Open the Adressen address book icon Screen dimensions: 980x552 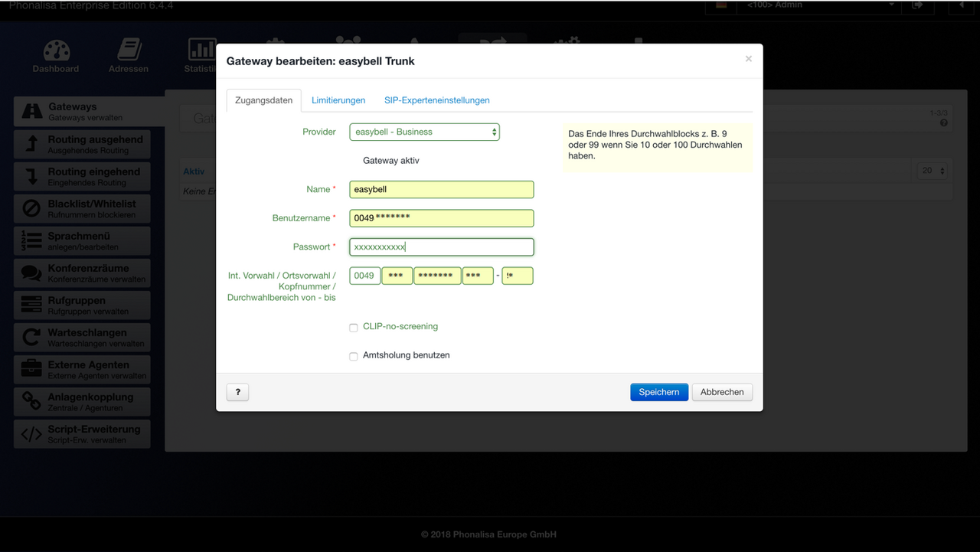[x=129, y=51]
